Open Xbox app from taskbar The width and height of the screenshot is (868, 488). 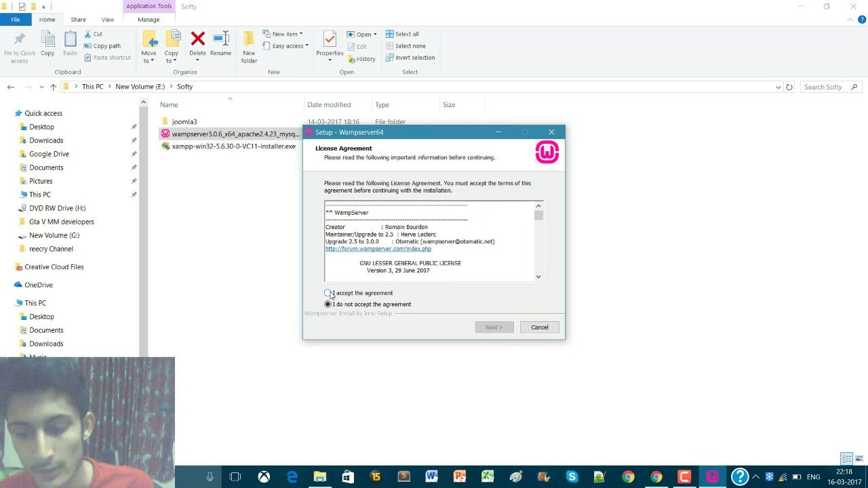click(264, 477)
